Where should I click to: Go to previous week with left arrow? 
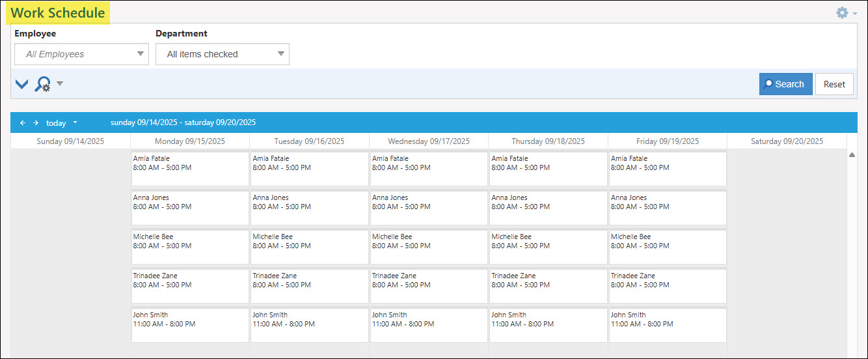pos(23,122)
